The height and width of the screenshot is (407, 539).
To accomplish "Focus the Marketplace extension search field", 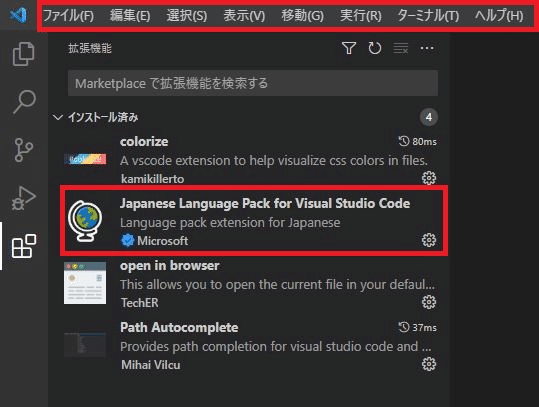I will [253, 83].
